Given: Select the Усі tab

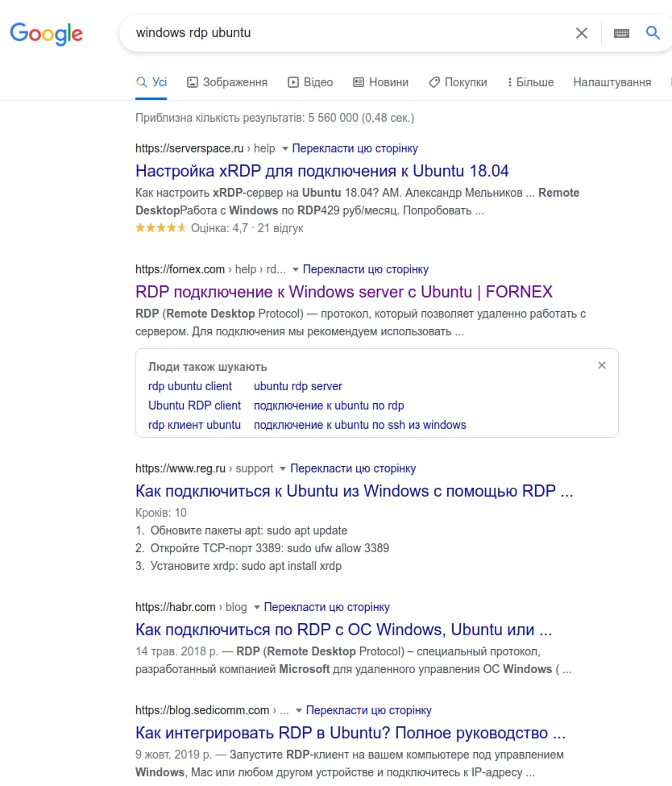Looking at the screenshot, I should click(x=151, y=82).
